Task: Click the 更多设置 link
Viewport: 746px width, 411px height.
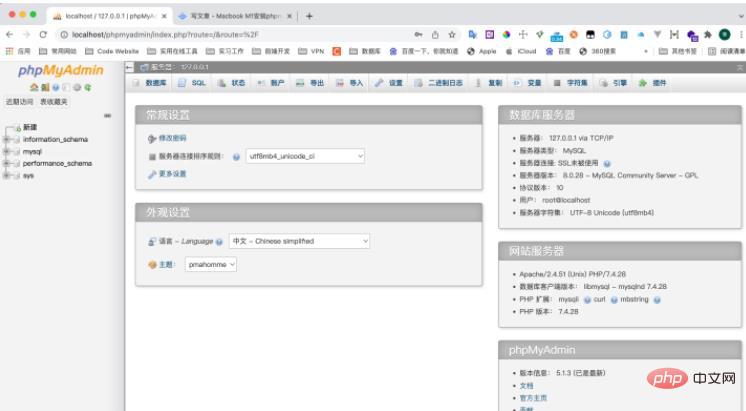Action: point(172,174)
